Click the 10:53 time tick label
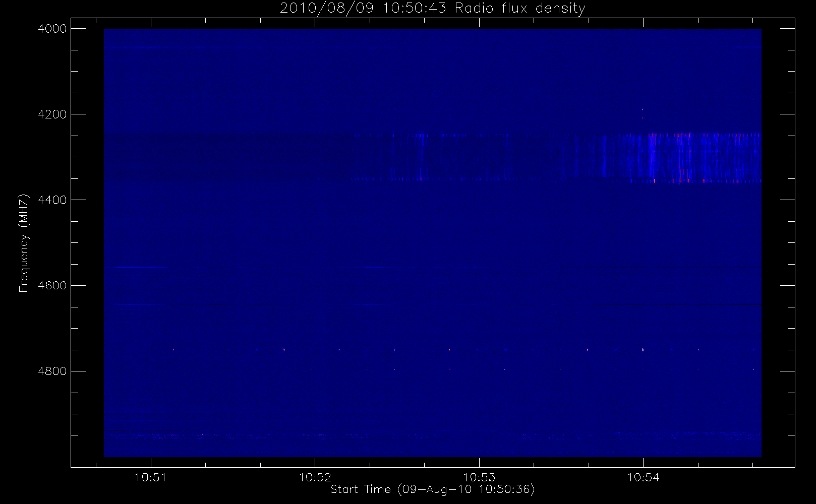The height and width of the screenshot is (504, 816). point(479,477)
